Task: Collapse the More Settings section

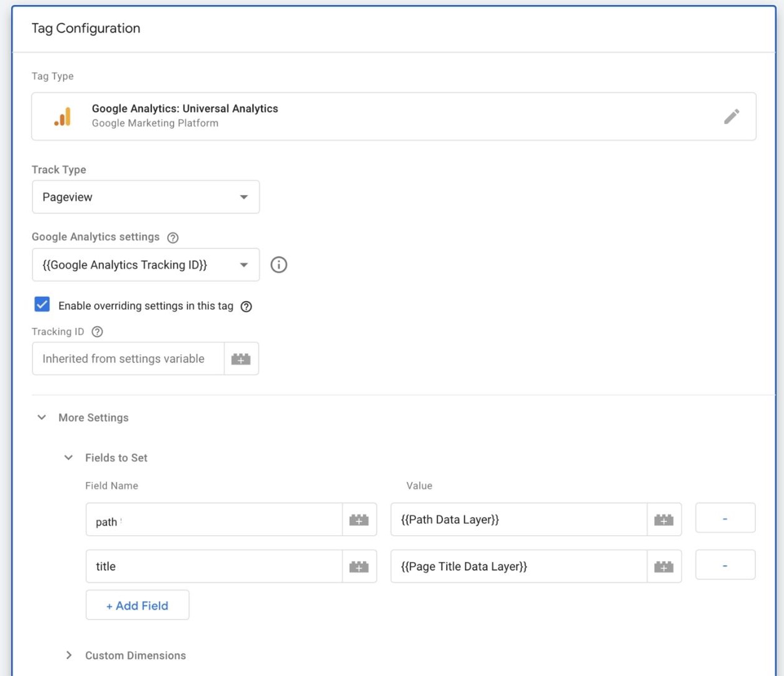Action: (x=42, y=417)
